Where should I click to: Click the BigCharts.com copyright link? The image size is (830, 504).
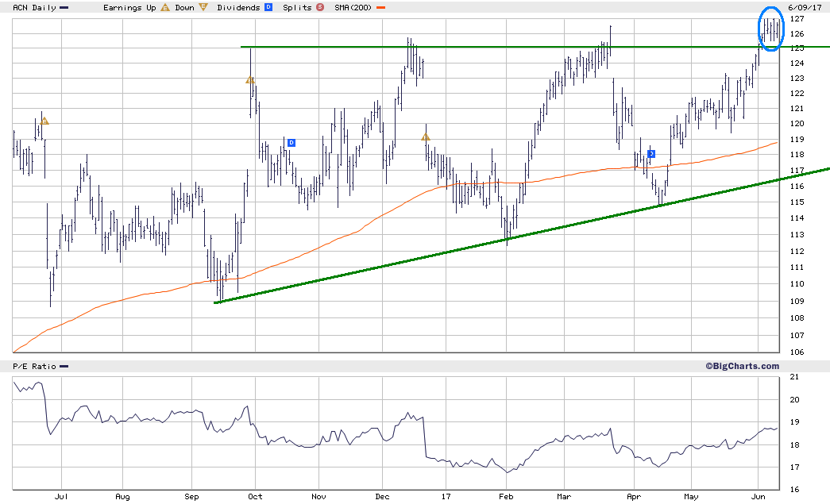[742, 366]
